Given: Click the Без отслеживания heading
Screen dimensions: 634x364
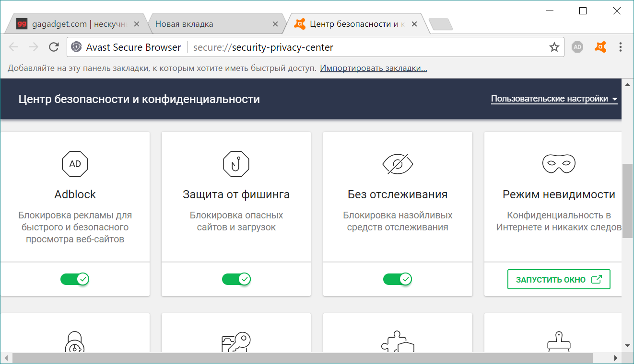Looking at the screenshot, I should 398,194.
